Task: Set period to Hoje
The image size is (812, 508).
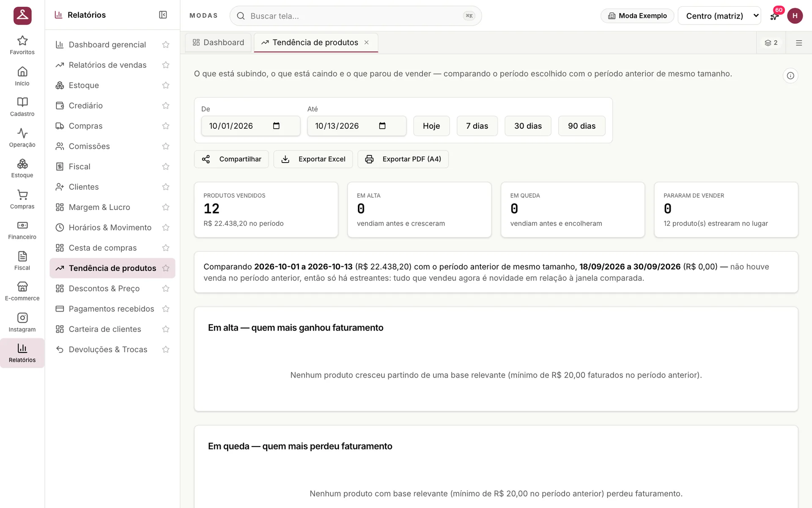Action: tap(431, 126)
